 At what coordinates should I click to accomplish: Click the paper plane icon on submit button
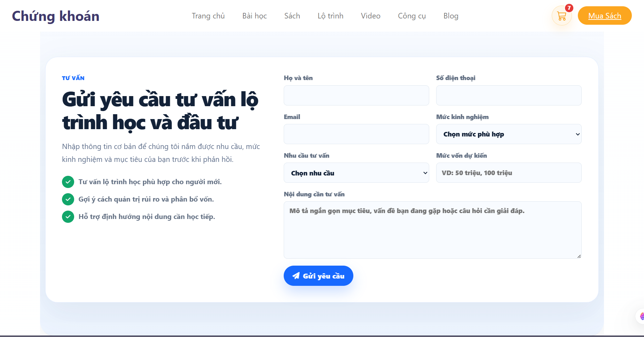coord(296,276)
